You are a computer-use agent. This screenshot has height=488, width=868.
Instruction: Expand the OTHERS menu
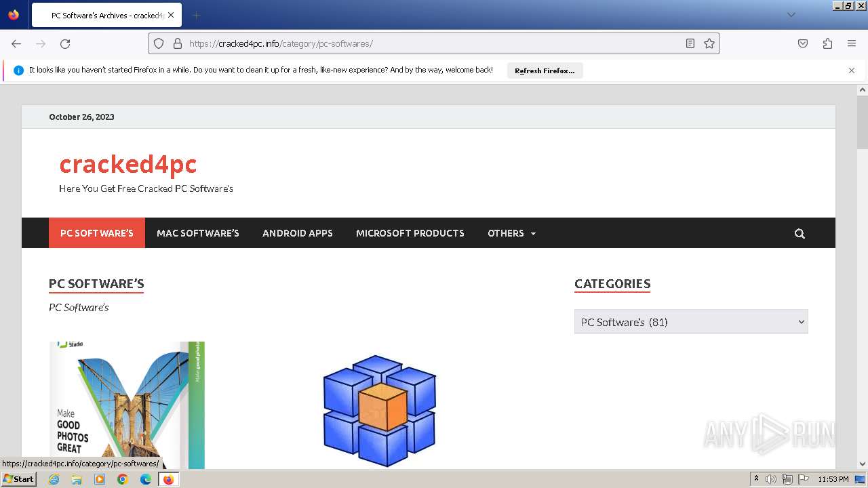tap(512, 233)
